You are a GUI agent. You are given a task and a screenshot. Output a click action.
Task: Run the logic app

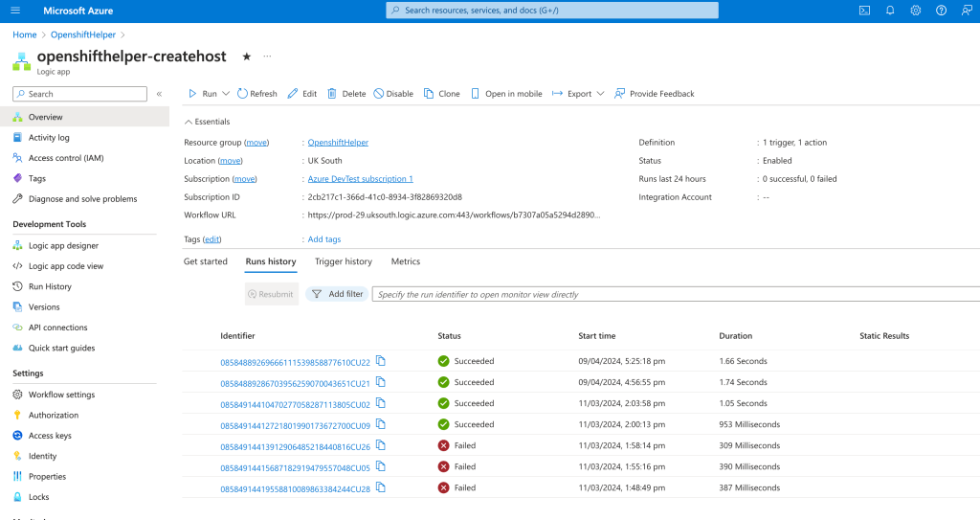(203, 94)
